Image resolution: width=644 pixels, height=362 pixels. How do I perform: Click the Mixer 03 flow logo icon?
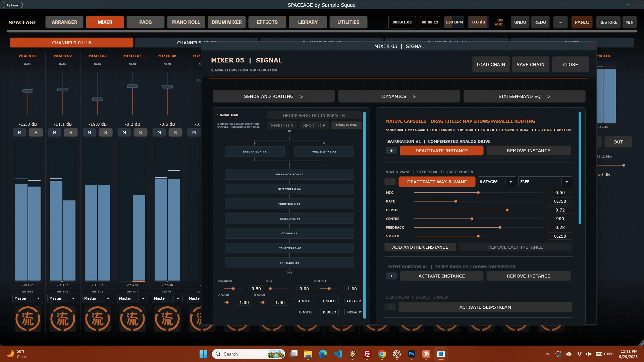click(x=97, y=319)
